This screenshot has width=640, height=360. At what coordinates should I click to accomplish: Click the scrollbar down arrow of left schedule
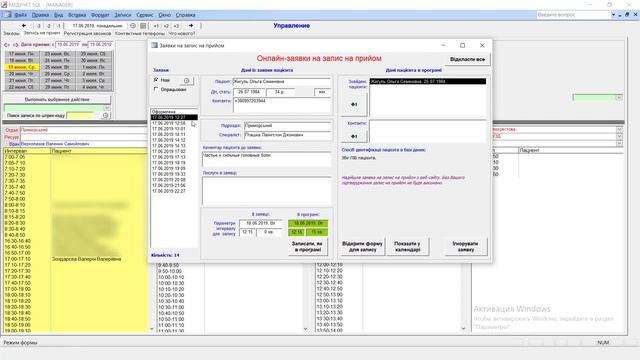coord(152,329)
